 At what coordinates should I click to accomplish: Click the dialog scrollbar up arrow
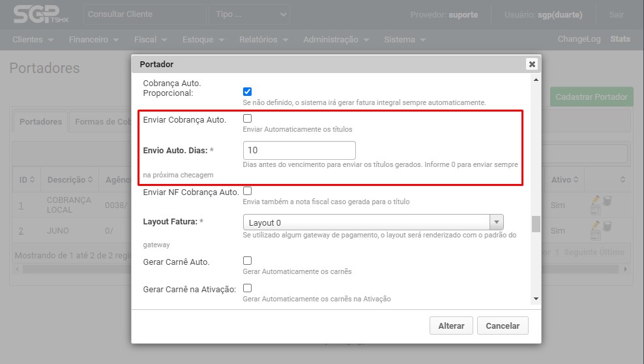click(536, 80)
